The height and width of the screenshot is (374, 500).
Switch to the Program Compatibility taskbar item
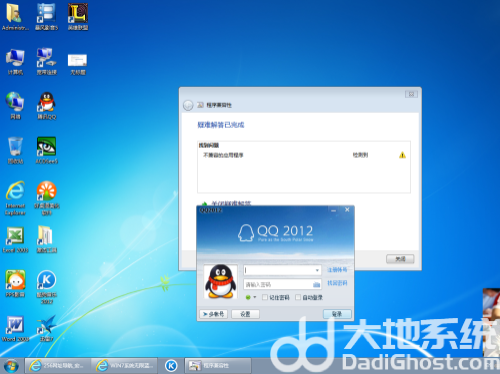click(218, 366)
